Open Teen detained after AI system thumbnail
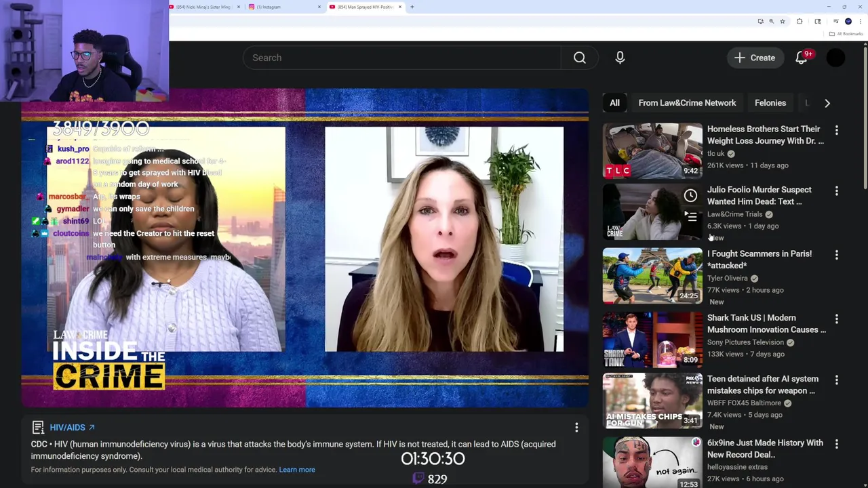 pyautogui.click(x=652, y=401)
